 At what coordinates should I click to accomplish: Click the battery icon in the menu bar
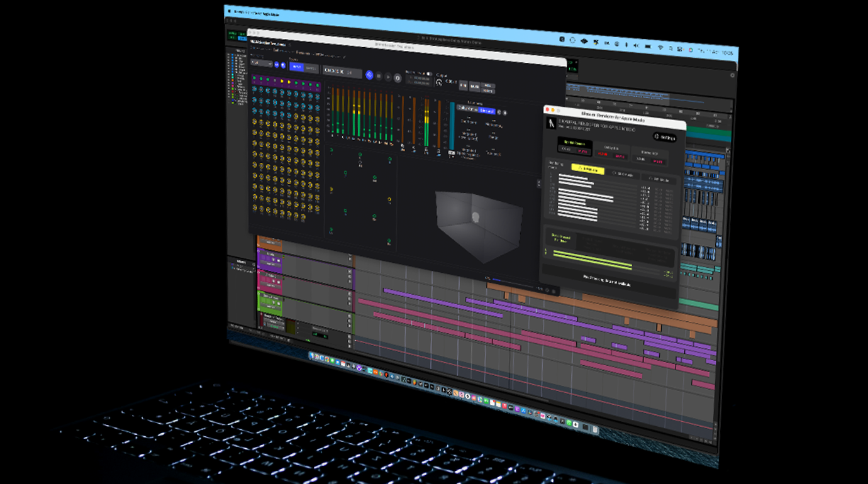pos(648,47)
